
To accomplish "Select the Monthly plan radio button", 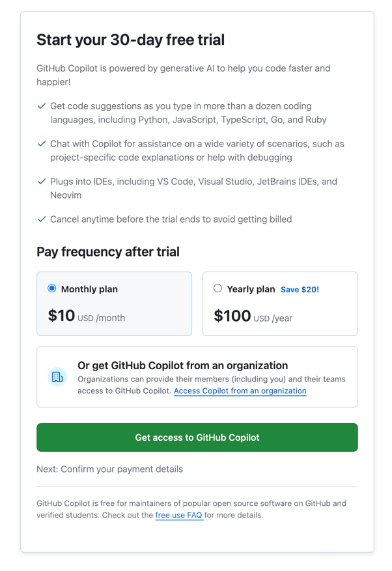I will tap(52, 288).
